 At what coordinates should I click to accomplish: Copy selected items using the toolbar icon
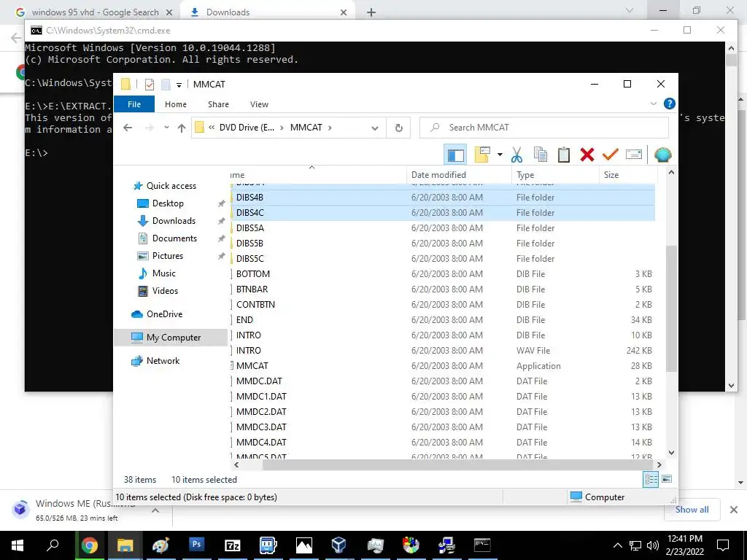[x=541, y=155]
